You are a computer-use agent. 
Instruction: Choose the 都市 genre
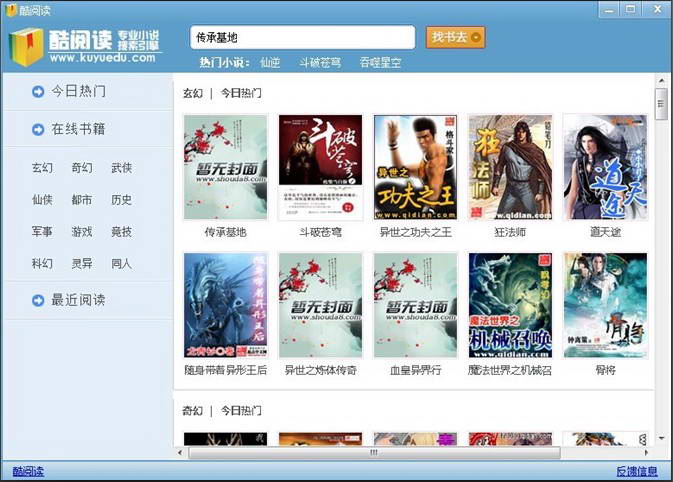point(81,200)
